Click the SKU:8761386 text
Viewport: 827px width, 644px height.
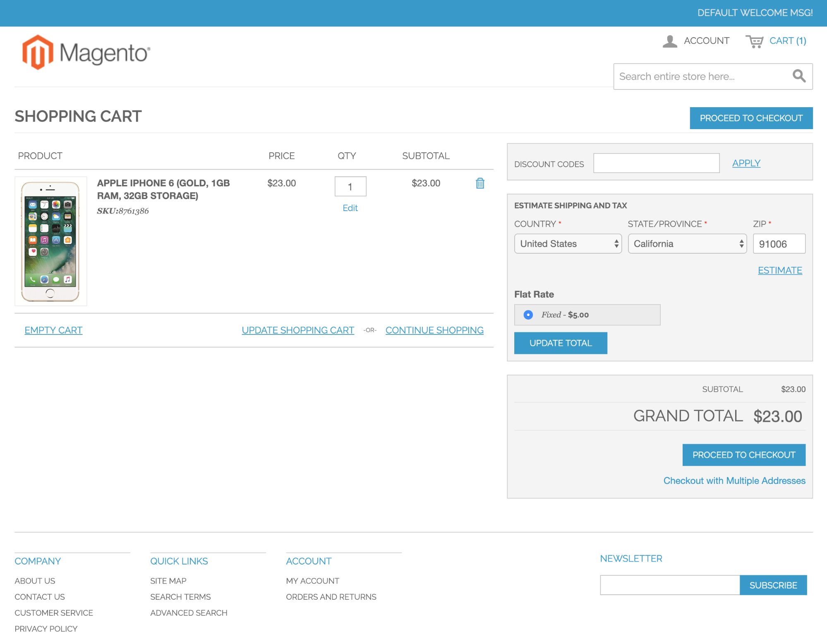[123, 211]
